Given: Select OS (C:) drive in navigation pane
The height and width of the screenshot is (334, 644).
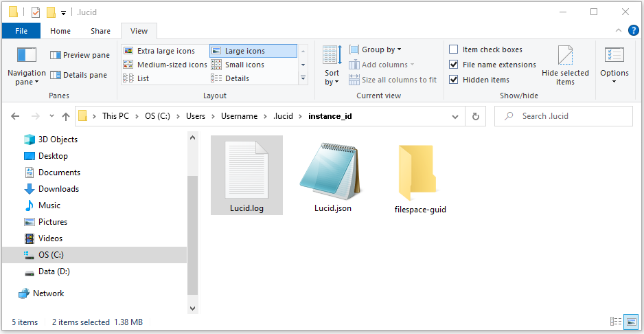Looking at the screenshot, I should pos(94,255).
